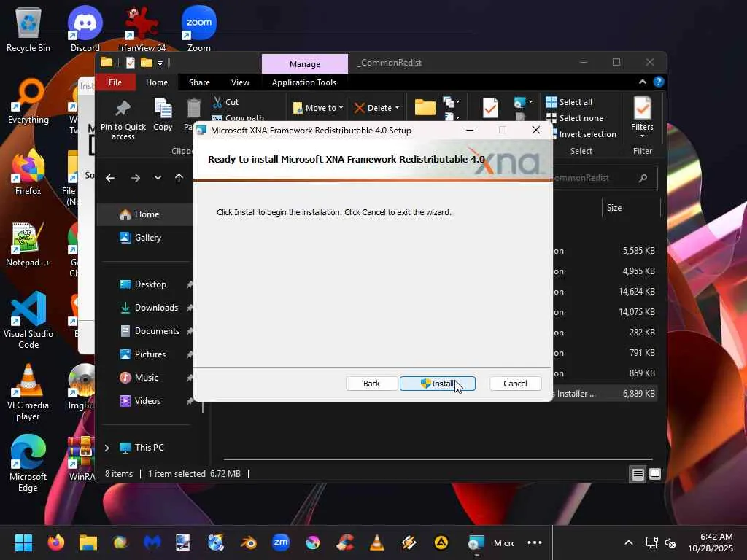
Task: Open the File tab in File Explorer
Action: point(115,82)
